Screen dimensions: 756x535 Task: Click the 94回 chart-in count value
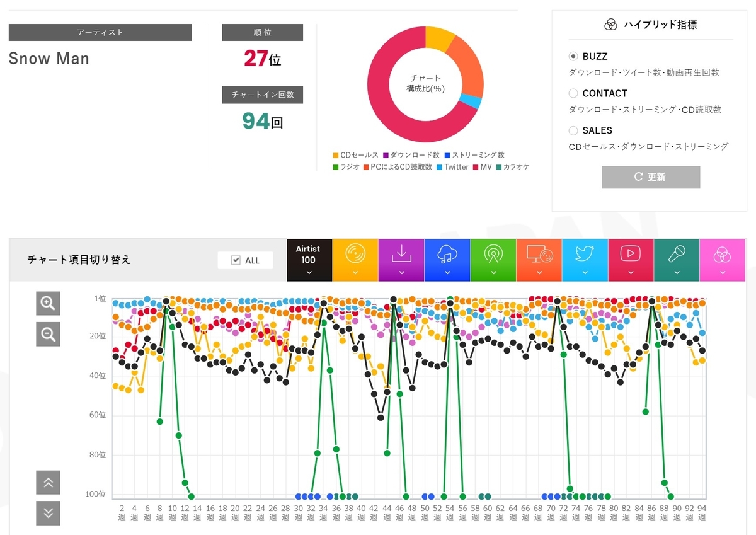(x=263, y=120)
